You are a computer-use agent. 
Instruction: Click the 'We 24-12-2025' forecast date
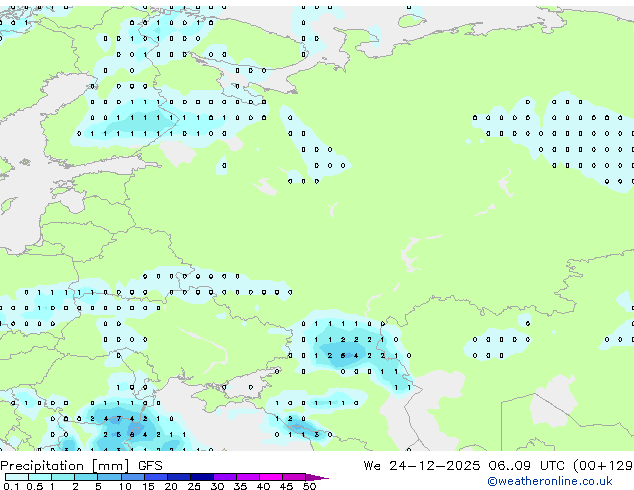[422, 466]
